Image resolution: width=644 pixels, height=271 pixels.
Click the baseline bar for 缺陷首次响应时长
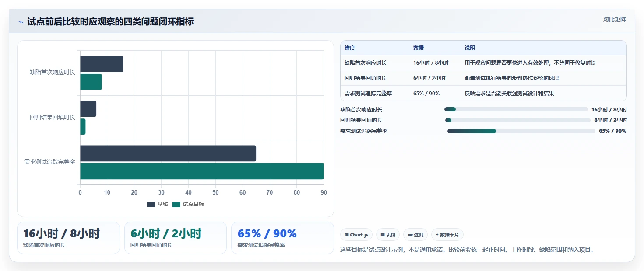[102, 64]
